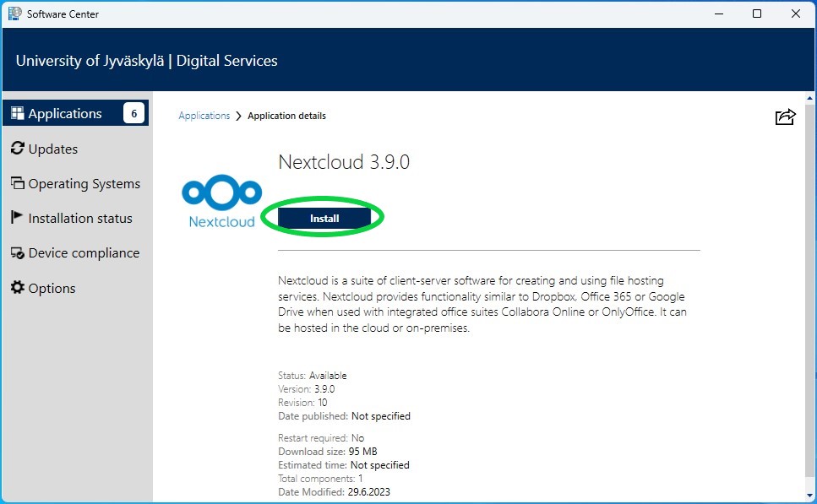Click the Options gear icon
The width and height of the screenshot is (817, 504).
pos(17,287)
